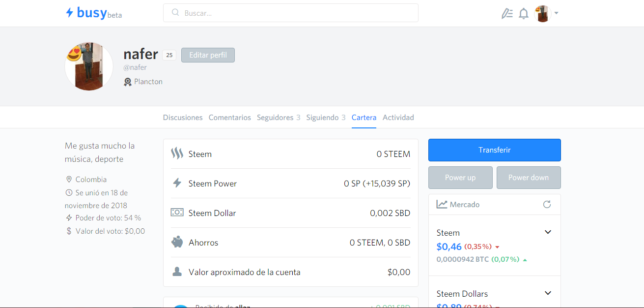Open the busy beta home logo

(x=94, y=13)
